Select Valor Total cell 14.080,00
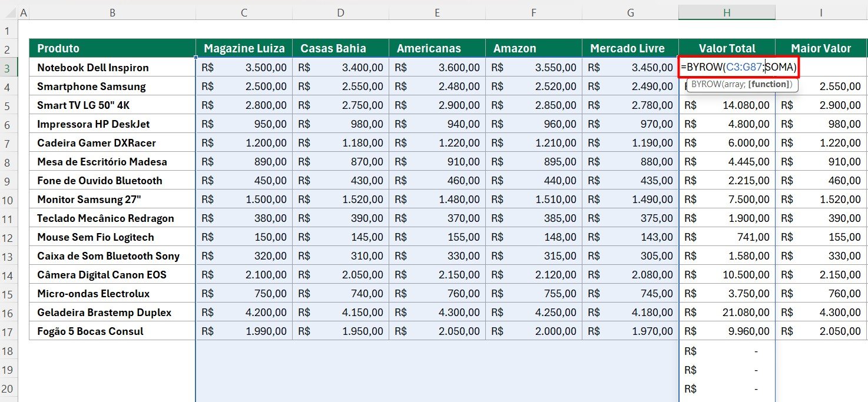Screen dimensions: 868x402 727,105
